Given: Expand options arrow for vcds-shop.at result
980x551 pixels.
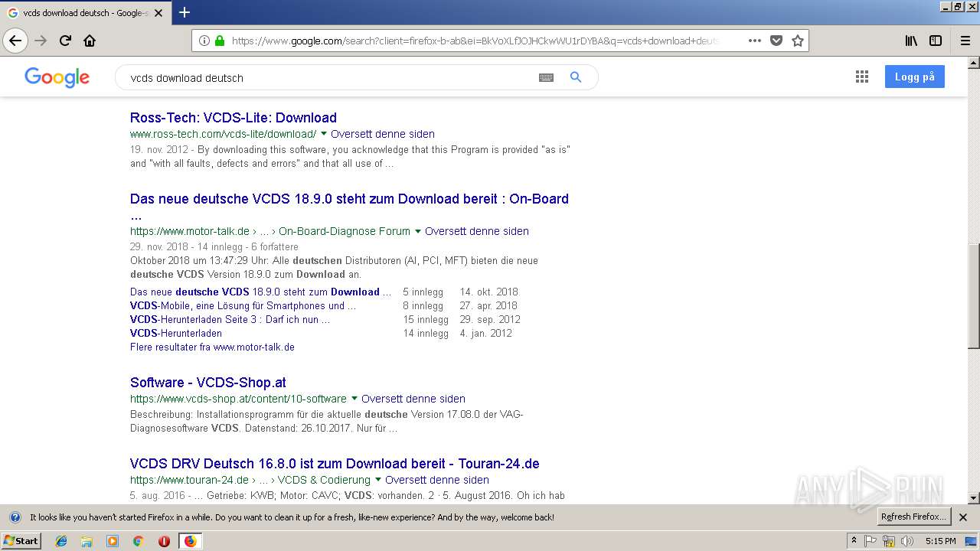Looking at the screenshot, I should click(x=354, y=399).
